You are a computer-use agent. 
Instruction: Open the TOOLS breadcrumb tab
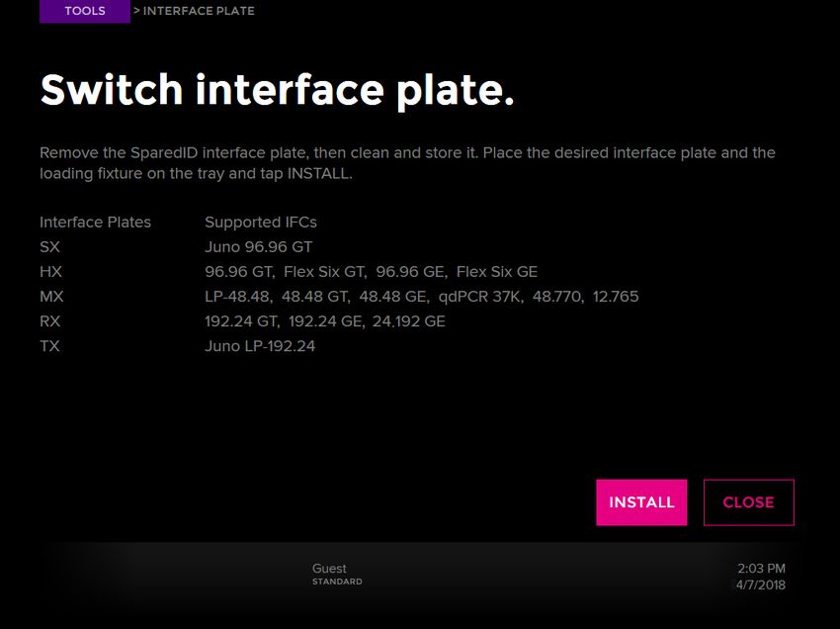pyautogui.click(x=85, y=11)
